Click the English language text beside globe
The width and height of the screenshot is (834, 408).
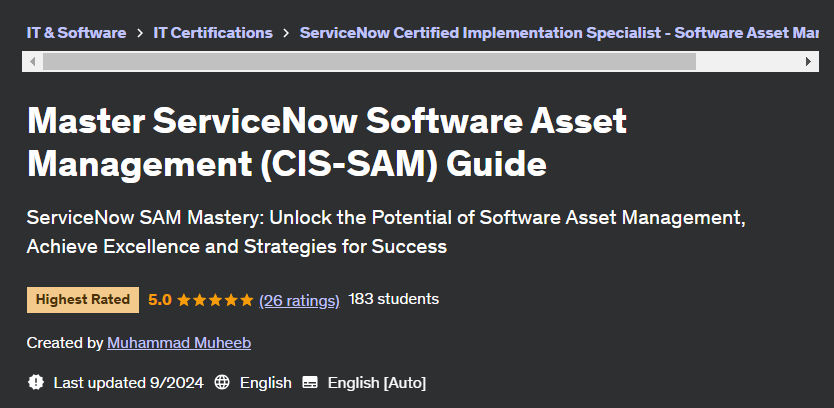point(265,382)
